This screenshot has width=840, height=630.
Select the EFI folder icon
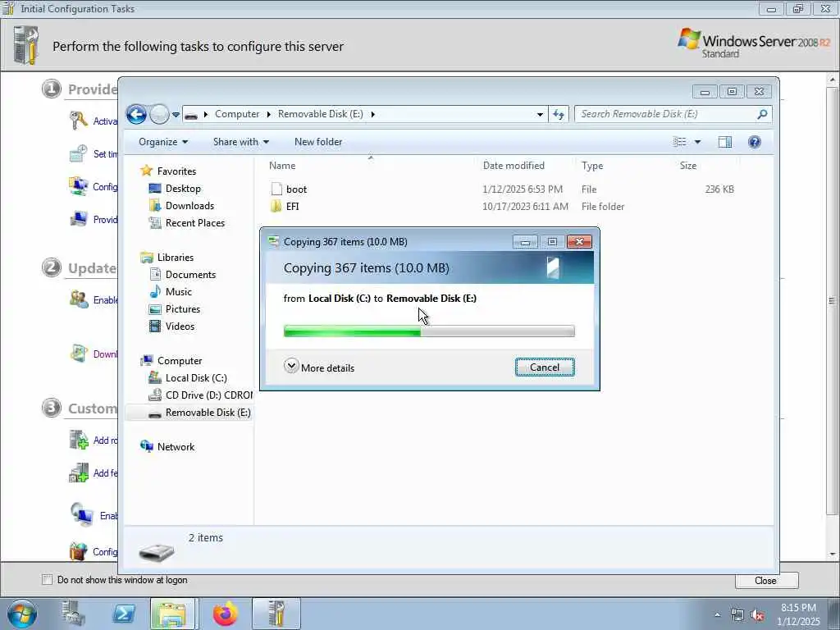(x=276, y=206)
